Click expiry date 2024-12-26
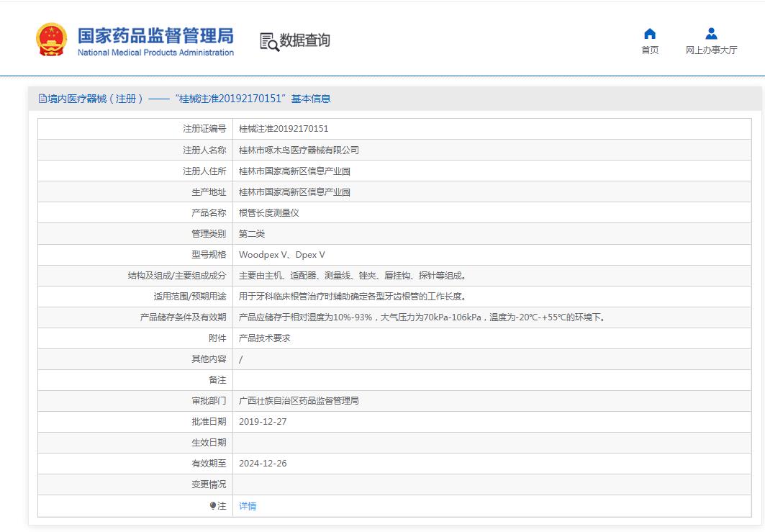This screenshot has width=765, height=532. 263,463
